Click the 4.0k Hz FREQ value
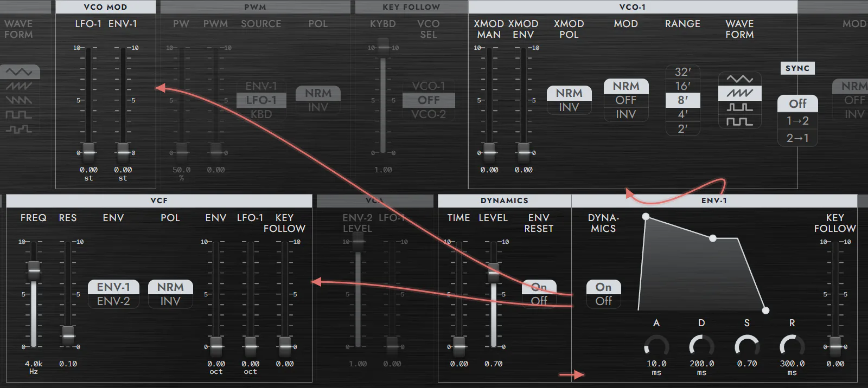Screen dimensions: 868x388 pos(34,367)
